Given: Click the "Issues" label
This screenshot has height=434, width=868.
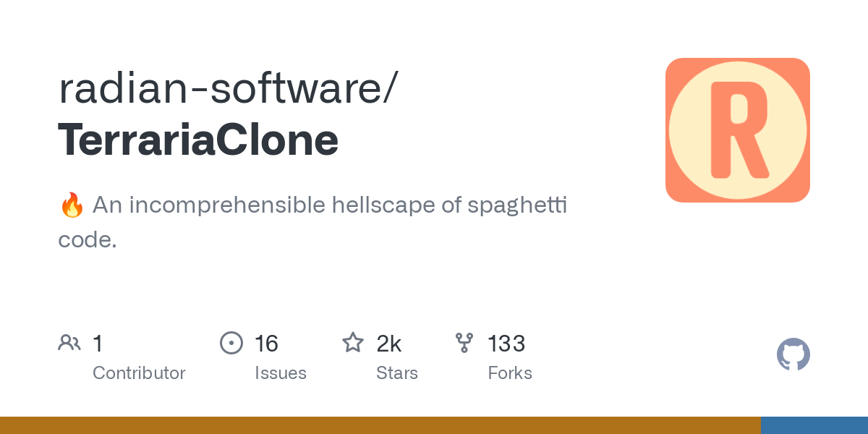Looking at the screenshot, I should pos(281,373).
